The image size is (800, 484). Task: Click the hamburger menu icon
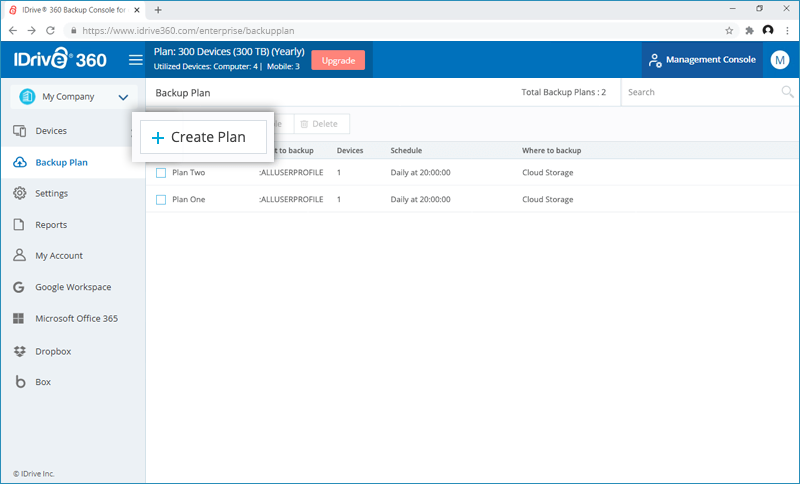(x=136, y=60)
